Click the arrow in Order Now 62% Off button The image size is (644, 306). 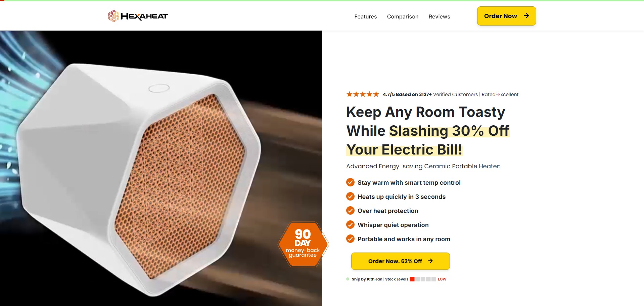[430, 261]
